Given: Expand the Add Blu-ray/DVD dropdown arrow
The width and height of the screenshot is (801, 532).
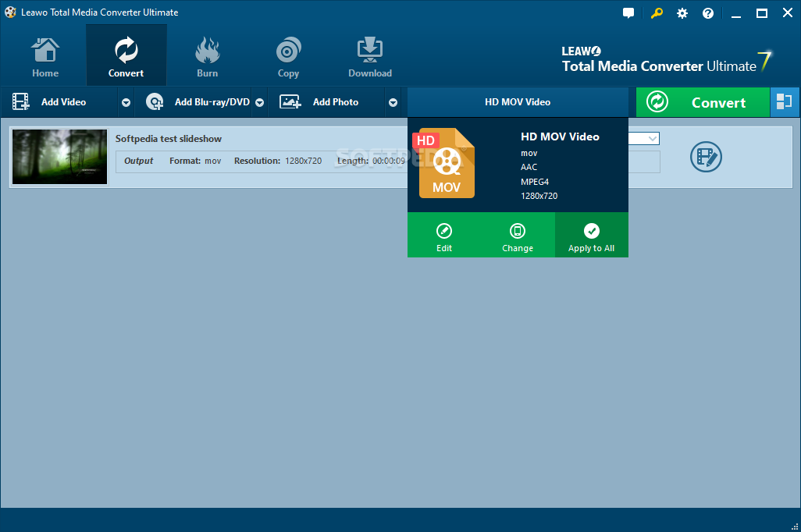Looking at the screenshot, I should 259,103.
